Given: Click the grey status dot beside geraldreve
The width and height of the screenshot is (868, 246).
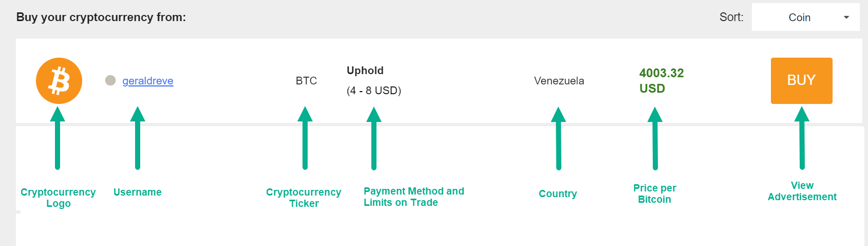Looking at the screenshot, I should tap(110, 80).
